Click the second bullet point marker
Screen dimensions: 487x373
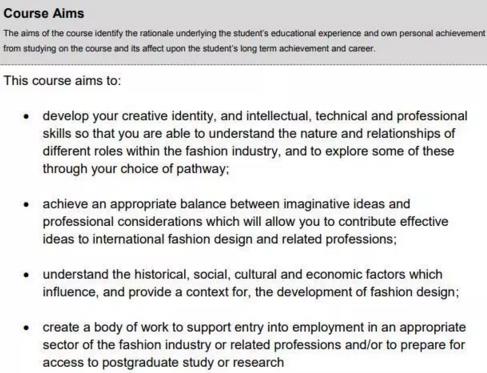(x=26, y=204)
